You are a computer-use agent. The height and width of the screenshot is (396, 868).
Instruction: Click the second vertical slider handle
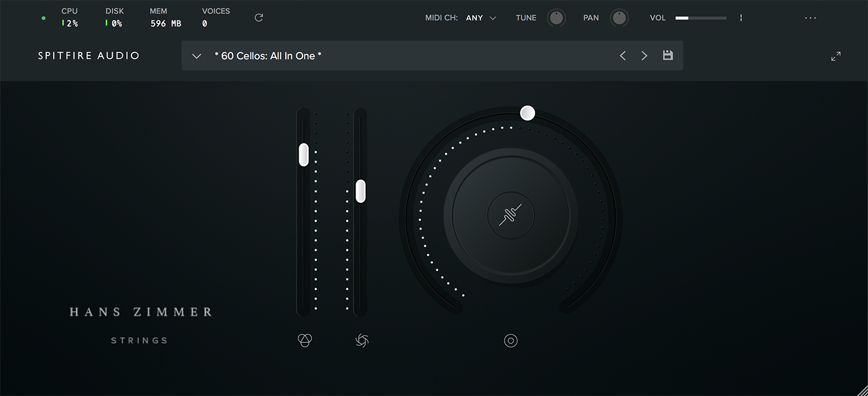click(361, 191)
